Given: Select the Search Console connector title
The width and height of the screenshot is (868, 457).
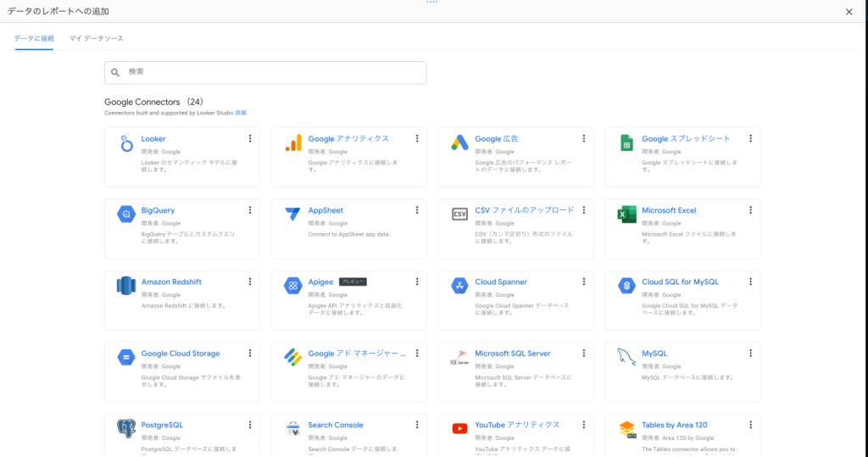Looking at the screenshot, I should pyautogui.click(x=336, y=425).
